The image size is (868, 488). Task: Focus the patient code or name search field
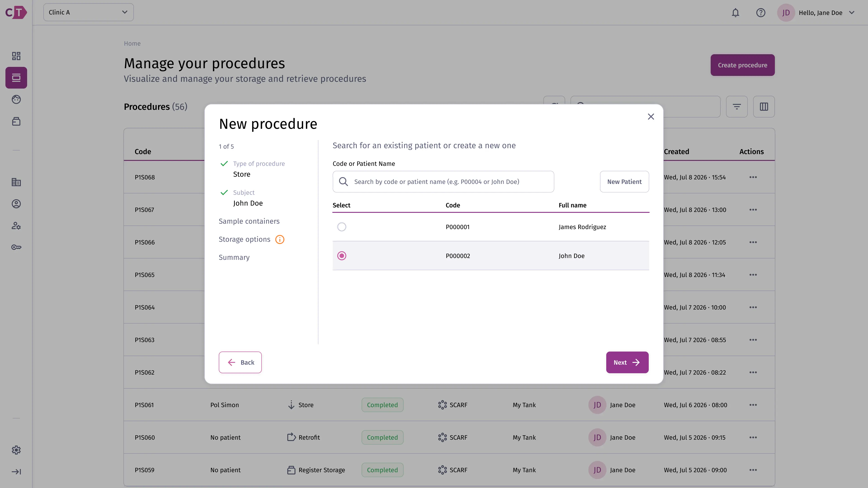pyautogui.click(x=443, y=182)
